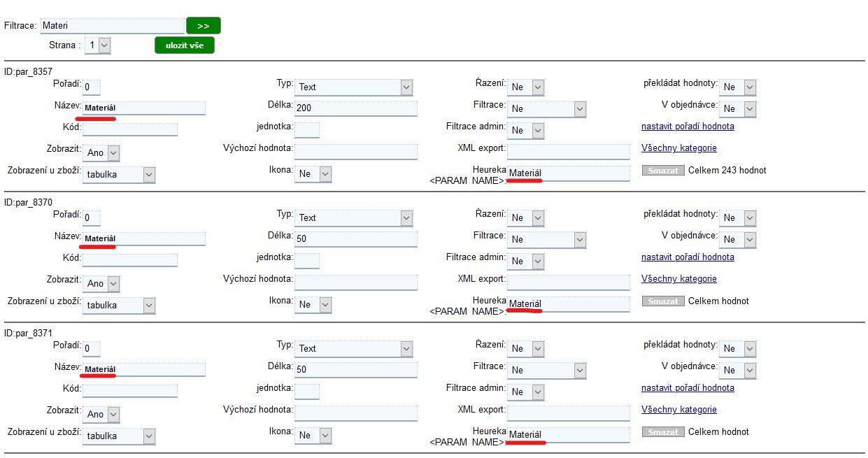Open 'nastavit pořadí hodnota' link for par_8357
The width and height of the screenshot is (868, 458).
688,126
